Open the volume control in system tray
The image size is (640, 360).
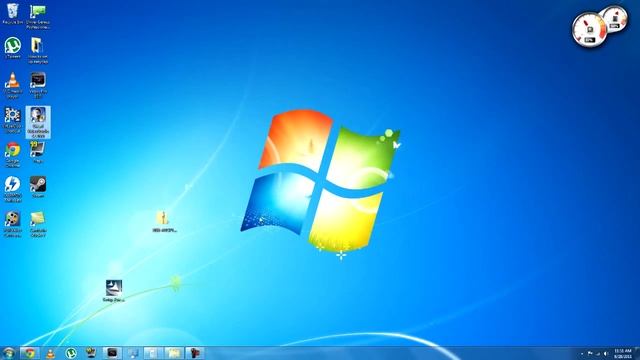606,353
